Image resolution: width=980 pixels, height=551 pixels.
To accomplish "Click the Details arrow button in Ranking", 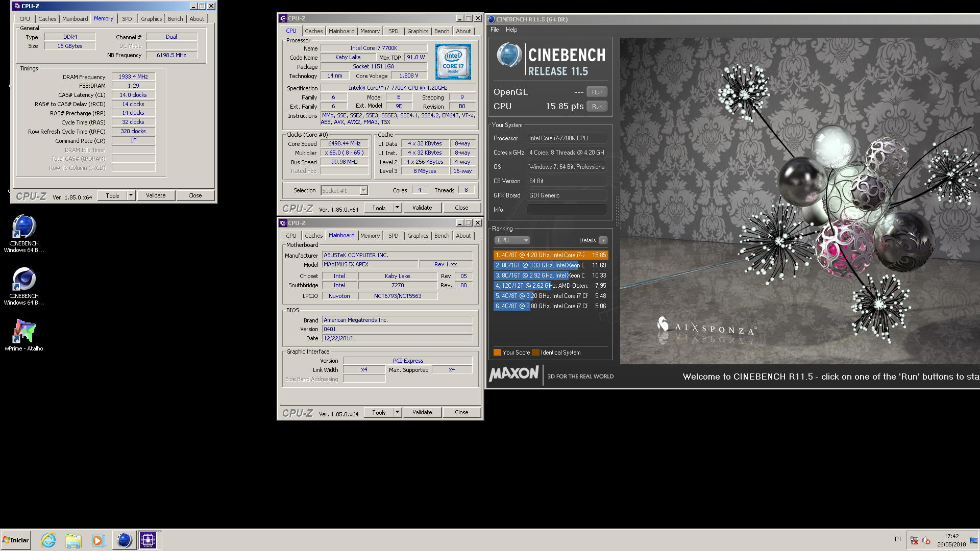I will (x=603, y=240).
